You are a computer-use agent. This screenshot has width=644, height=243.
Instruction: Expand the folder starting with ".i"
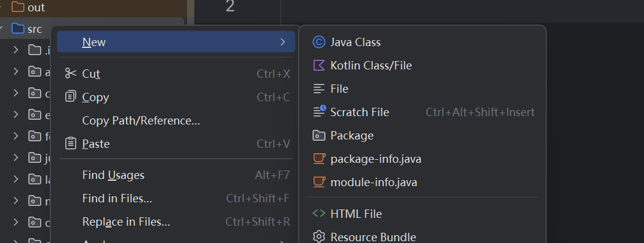click(16, 50)
